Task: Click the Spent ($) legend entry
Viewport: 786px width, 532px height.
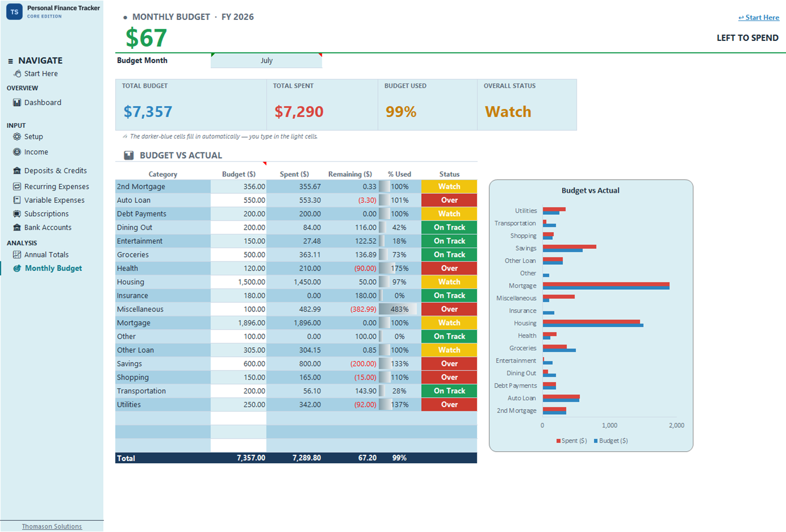Action: click(572, 440)
